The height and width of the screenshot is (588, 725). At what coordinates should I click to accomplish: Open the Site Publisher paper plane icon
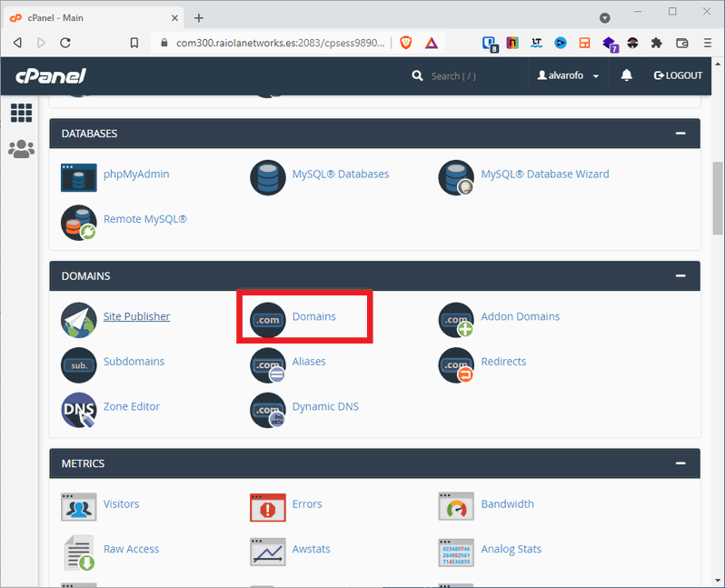coord(79,320)
